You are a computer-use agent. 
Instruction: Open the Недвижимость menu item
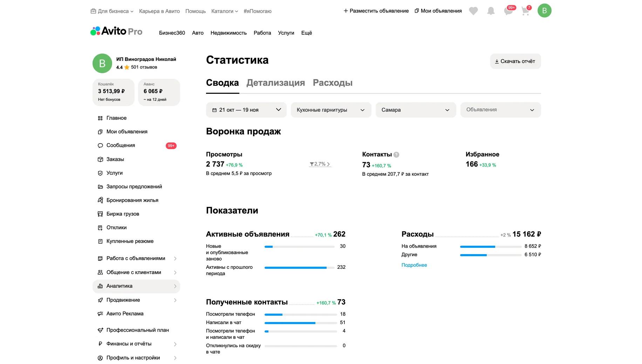pos(228,33)
